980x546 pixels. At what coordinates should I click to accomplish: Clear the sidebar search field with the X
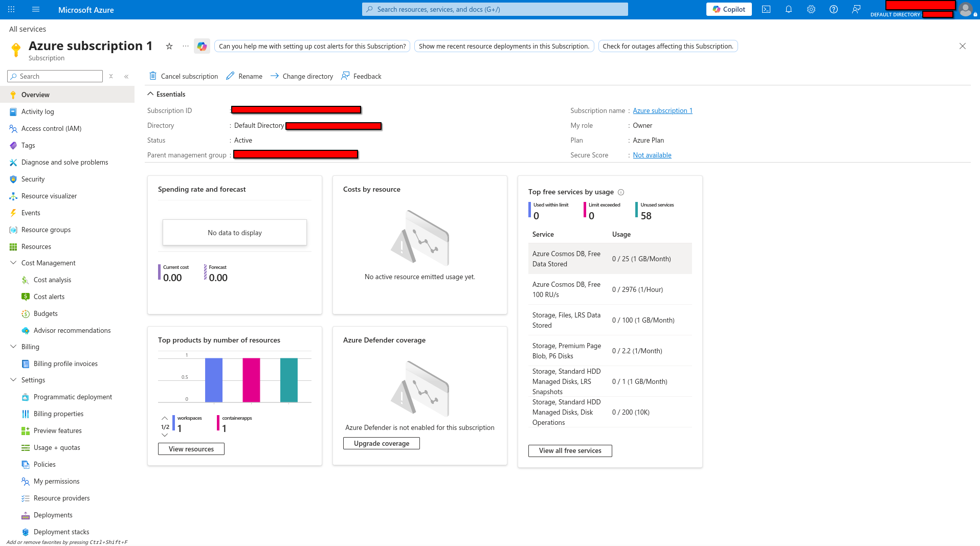coord(111,76)
